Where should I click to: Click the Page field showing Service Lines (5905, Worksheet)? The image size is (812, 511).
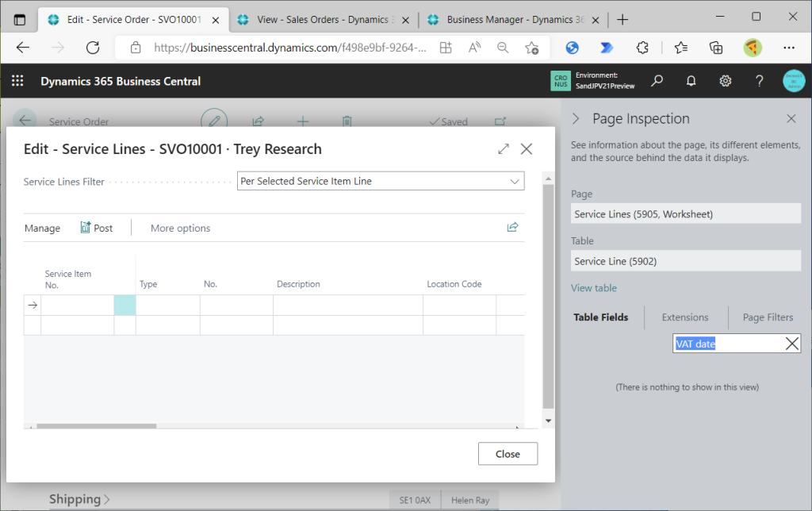click(686, 214)
